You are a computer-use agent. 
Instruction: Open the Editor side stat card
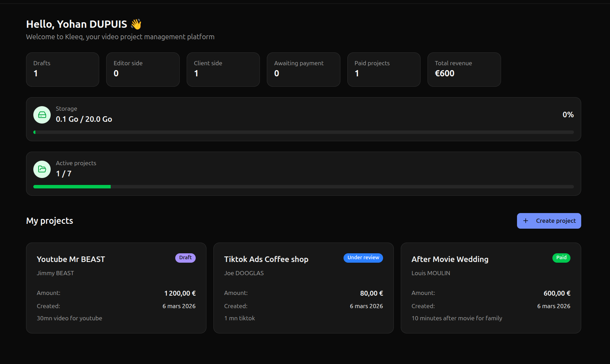143,69
